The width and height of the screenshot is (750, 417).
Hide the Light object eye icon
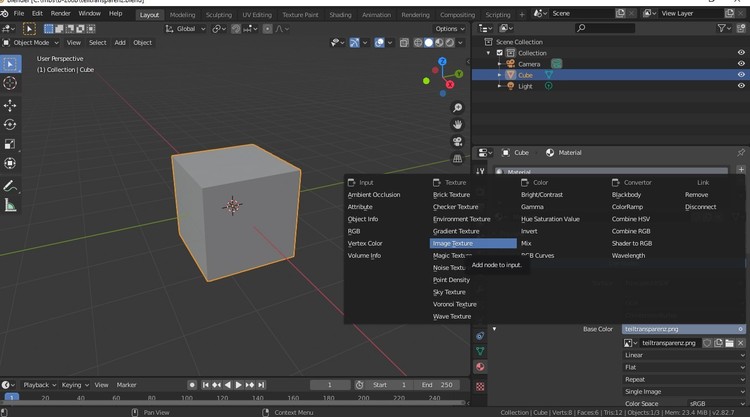(741, 86)
